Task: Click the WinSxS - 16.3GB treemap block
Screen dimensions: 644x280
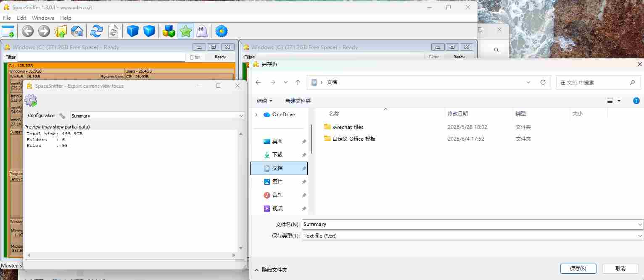Action: [x=54, y=77]
